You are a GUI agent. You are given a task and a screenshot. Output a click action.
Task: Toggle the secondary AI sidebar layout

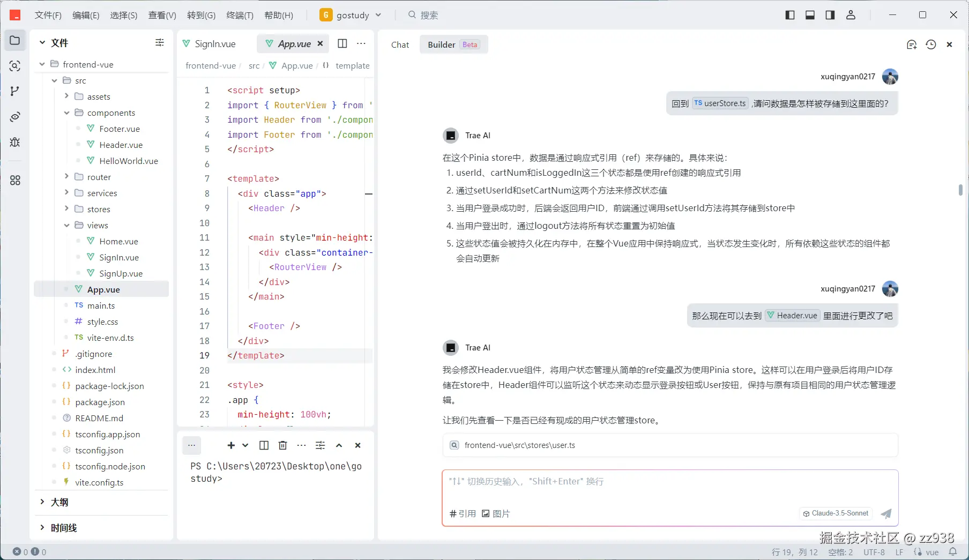click(830, 15)
